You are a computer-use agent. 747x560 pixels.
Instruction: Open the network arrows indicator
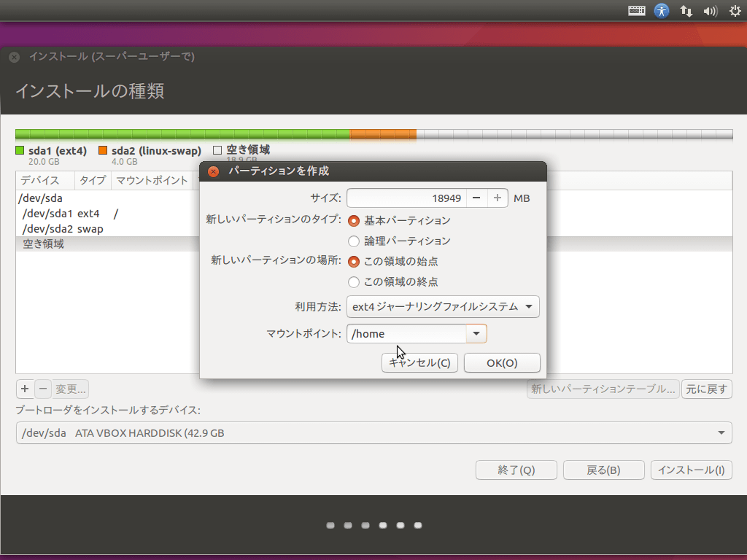tap(686, 10)
